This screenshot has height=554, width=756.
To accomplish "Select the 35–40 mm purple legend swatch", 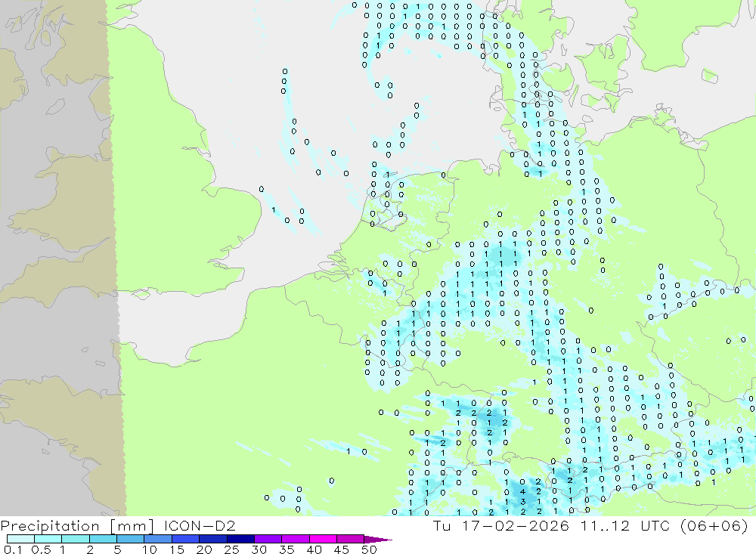I will coord(295,539).
